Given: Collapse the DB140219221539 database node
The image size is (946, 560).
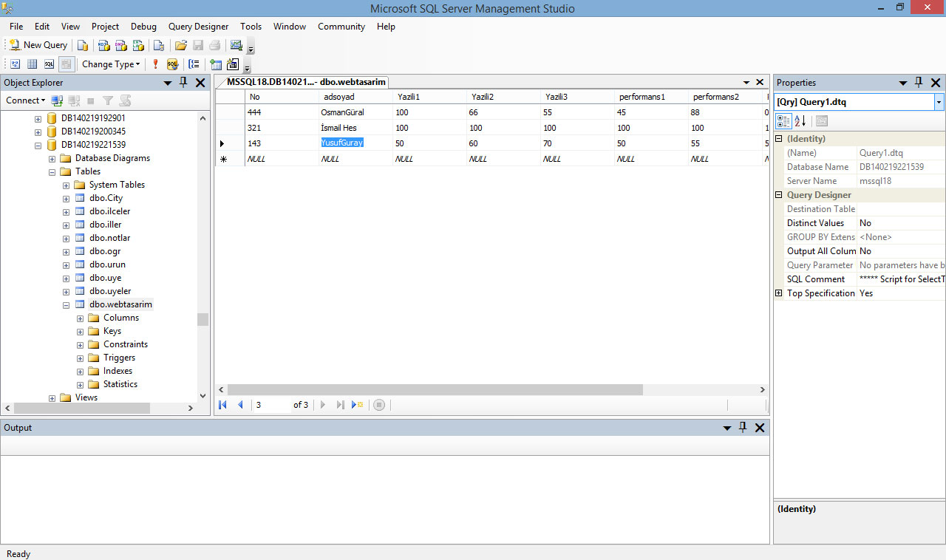Looking at the screenshot, I should (x=38, y=145).
